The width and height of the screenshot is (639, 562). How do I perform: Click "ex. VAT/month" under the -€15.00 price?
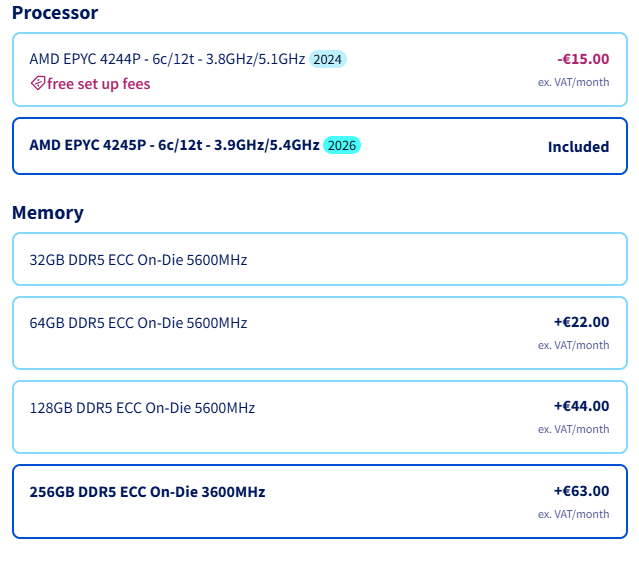pyautogui.click(x=573, y=82)
